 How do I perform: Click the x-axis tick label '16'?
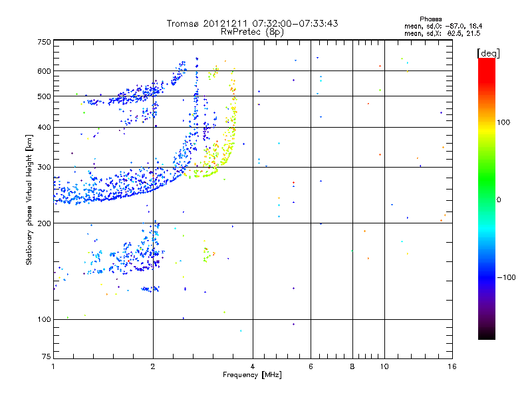click(452, 366)
